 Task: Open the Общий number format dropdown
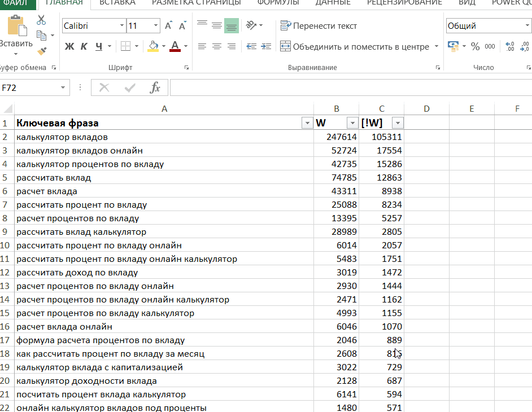[x=527, y=25]
